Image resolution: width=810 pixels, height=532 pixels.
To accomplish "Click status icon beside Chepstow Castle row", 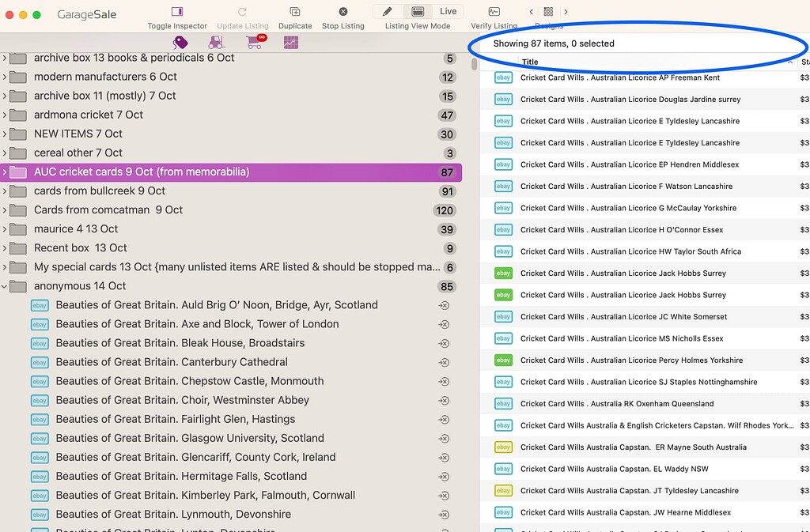I will coord(444,382).
